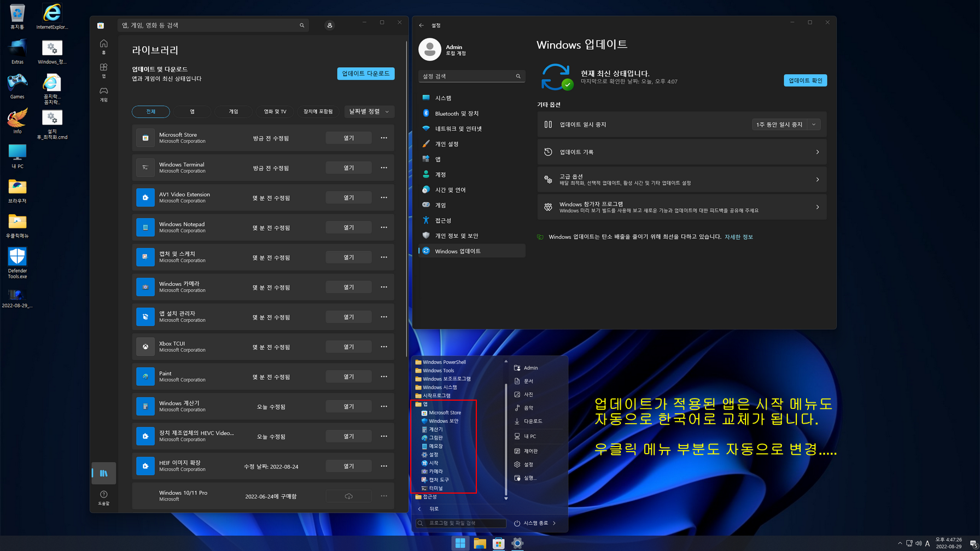Open 다운로드 in Start menu right pane
The width and height of the screenshot is (980, 551).
pos(529,421)
